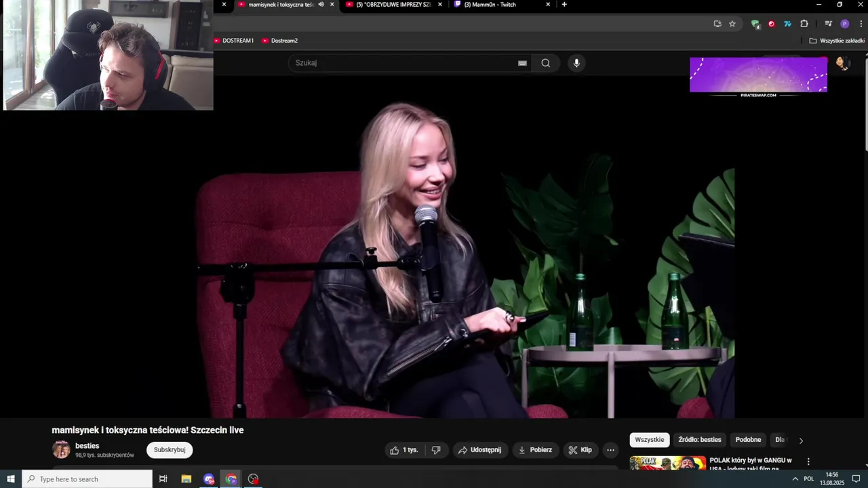Open the clock showing 14:56
This screenshot has height=488, width=868.
click(x=832, y=479)
